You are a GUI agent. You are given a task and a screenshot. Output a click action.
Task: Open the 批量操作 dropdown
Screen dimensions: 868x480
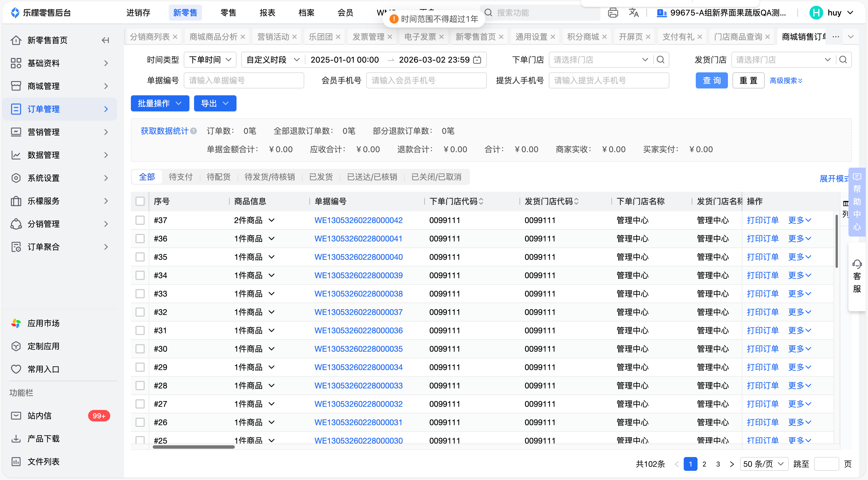coord(160,103)
